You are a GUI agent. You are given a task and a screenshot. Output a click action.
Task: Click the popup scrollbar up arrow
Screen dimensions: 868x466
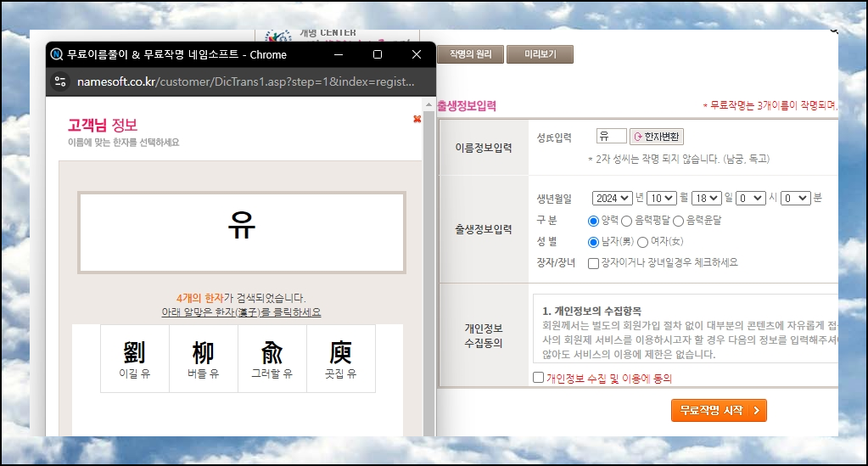[x=428, y=104]
